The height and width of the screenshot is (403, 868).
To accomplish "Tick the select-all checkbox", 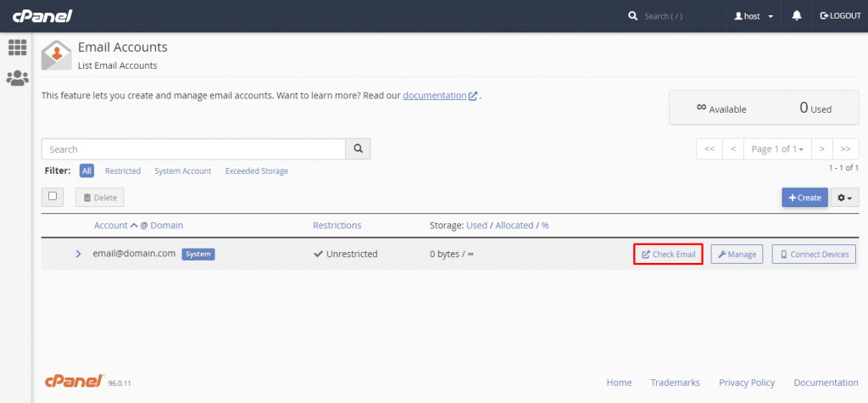I will click(53, 196).
